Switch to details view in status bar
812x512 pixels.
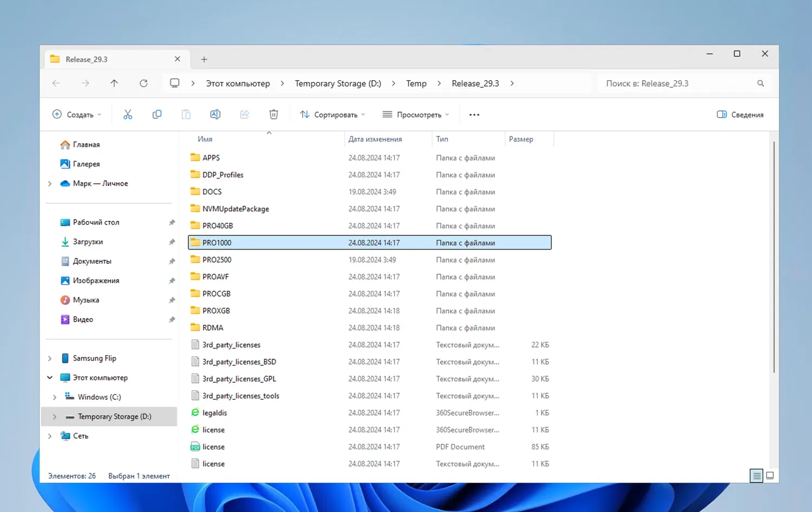tap(757, 476)
